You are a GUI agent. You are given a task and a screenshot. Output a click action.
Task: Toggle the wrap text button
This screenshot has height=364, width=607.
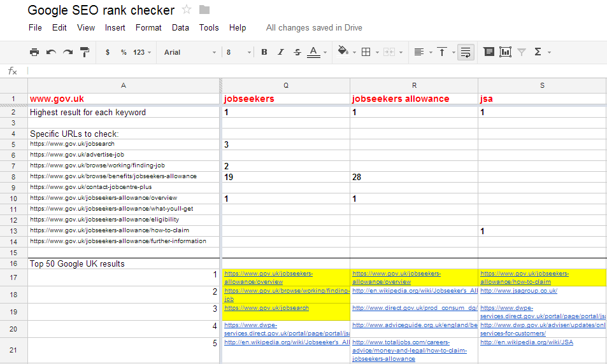(466, 52)
